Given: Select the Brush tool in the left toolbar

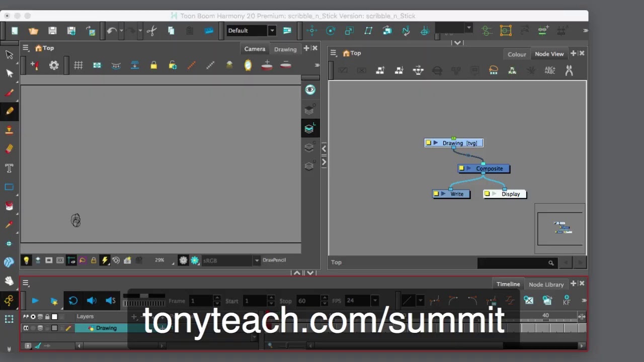Looking at the screenshot, I should [x=9, y=93].
